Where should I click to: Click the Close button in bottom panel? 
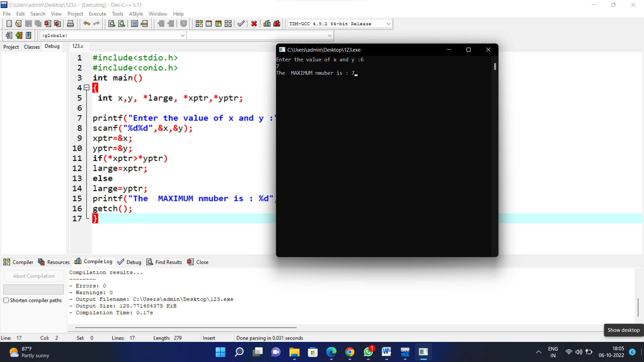198,262
